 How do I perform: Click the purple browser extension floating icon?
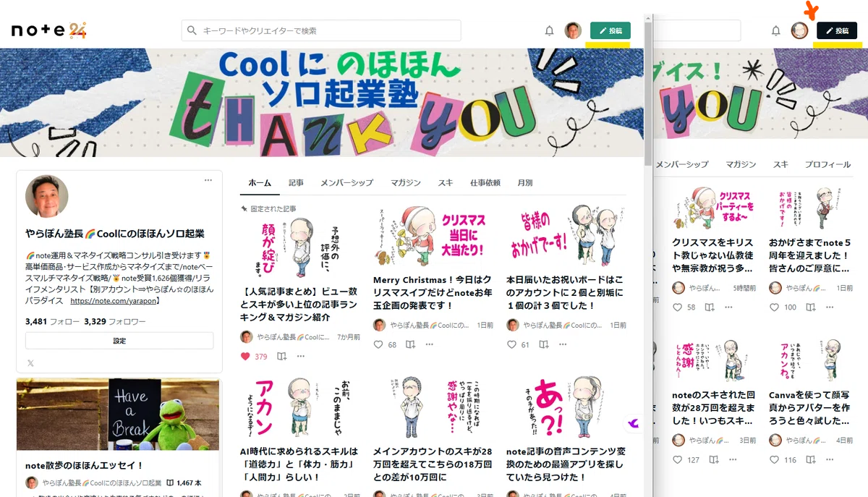633,423
